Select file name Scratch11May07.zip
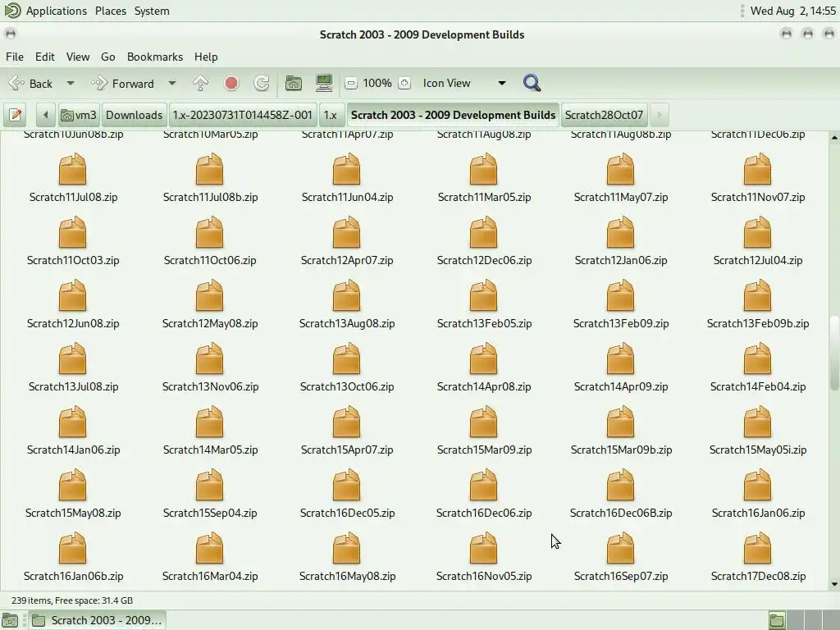The image size is (840, 630). (621, 197)
